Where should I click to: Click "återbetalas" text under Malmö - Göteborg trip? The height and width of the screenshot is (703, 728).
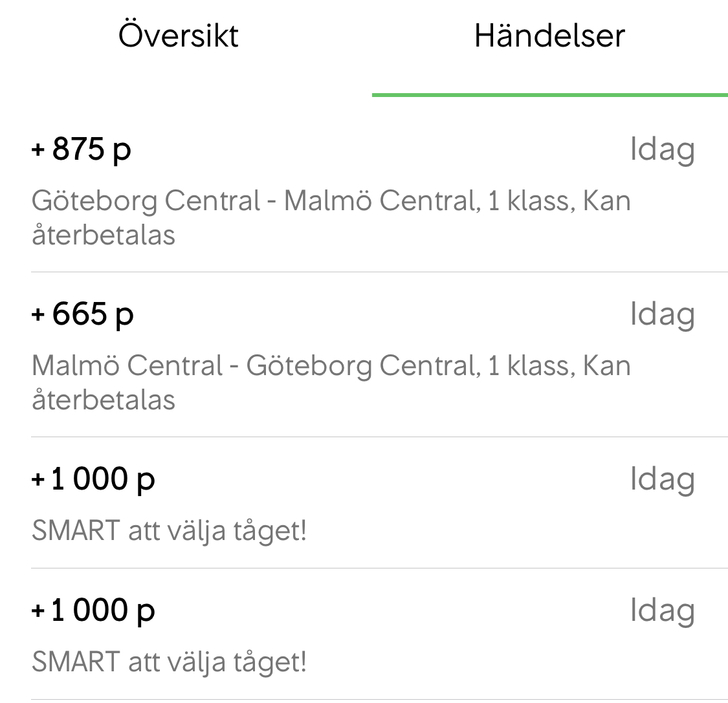point(104,400)
